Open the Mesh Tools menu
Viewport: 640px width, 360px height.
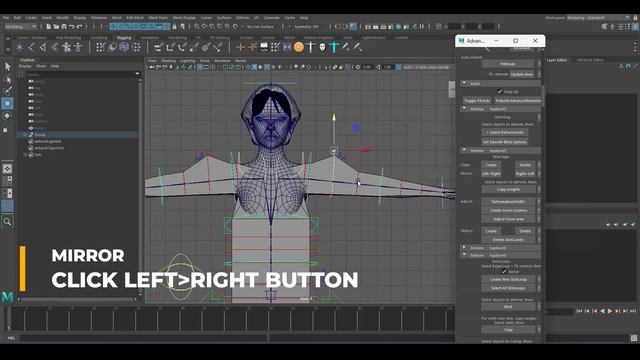[x=158, y=18]
